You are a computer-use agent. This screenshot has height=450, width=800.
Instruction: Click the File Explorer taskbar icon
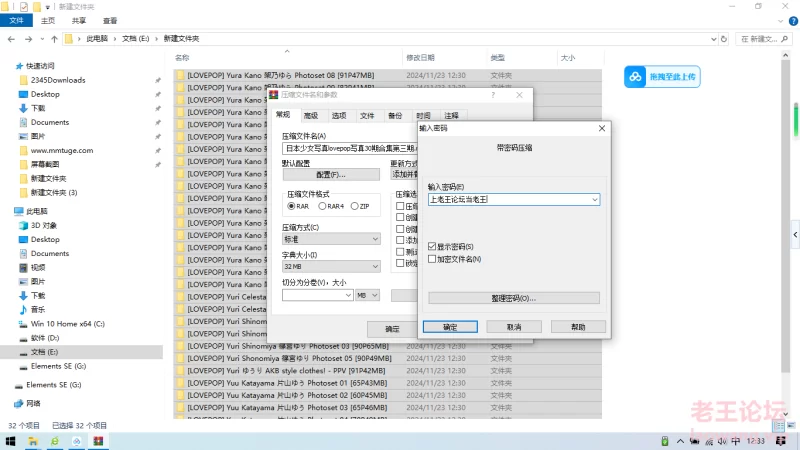[x=33, y=441]
